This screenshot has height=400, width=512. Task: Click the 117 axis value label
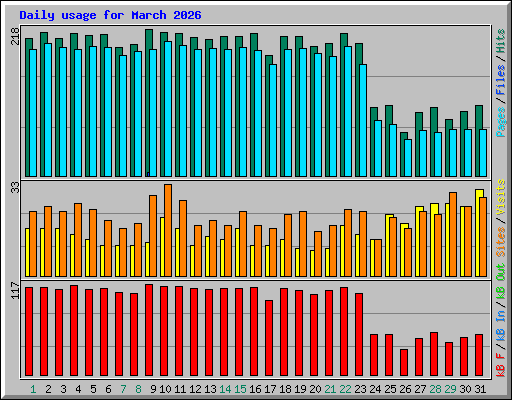coord(15,290)
